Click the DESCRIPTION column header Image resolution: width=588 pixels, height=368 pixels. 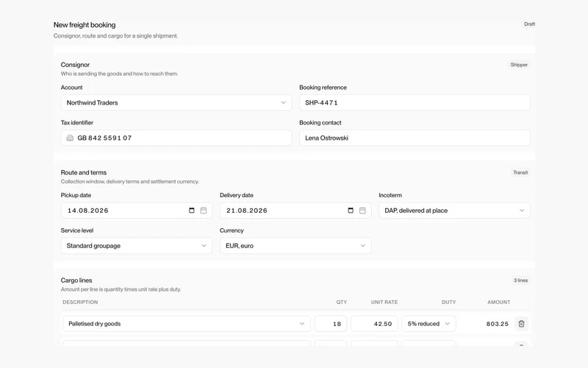[80, 302]
